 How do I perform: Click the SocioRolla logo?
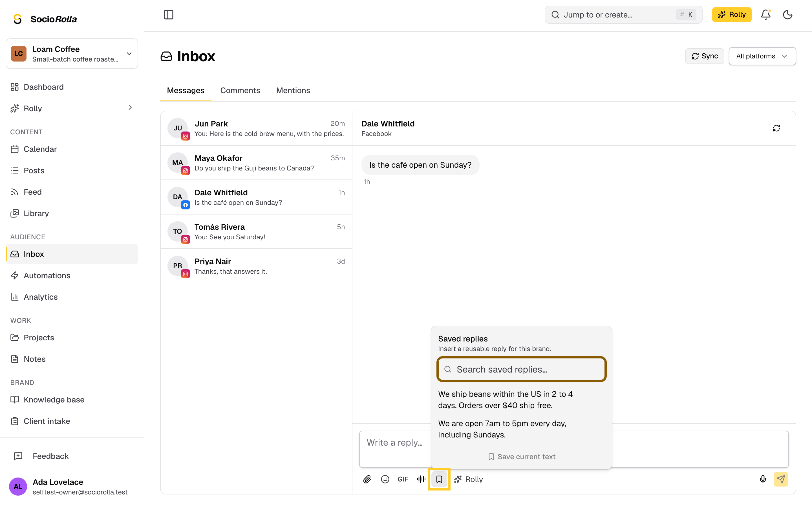click(x=45, y=19)
